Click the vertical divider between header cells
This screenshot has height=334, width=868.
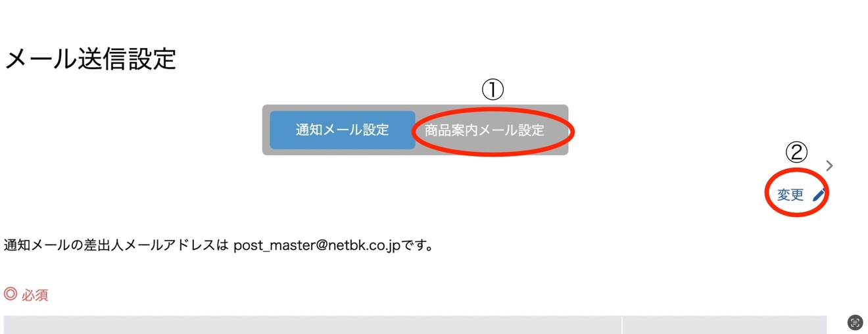622,325
